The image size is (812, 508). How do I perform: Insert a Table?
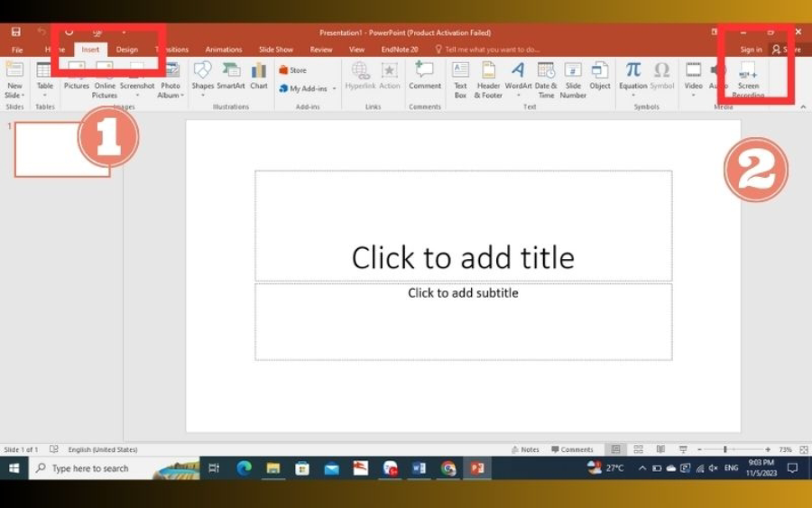pos(44,79)
